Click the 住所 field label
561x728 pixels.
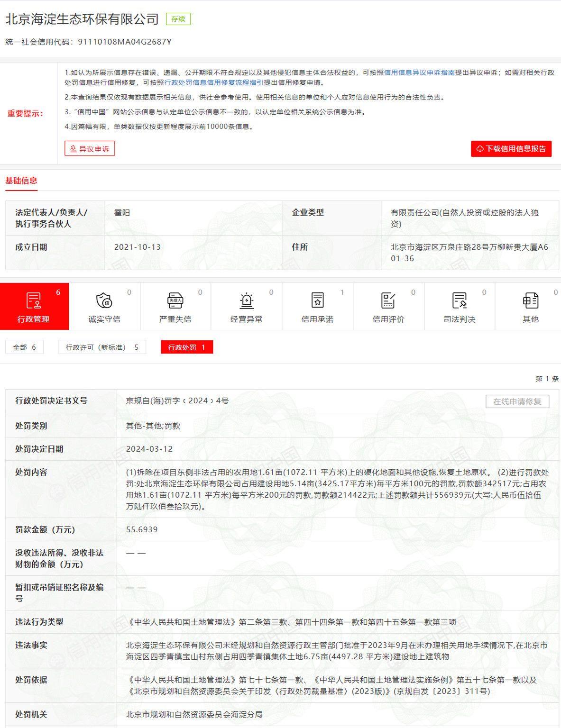point(300,247)
